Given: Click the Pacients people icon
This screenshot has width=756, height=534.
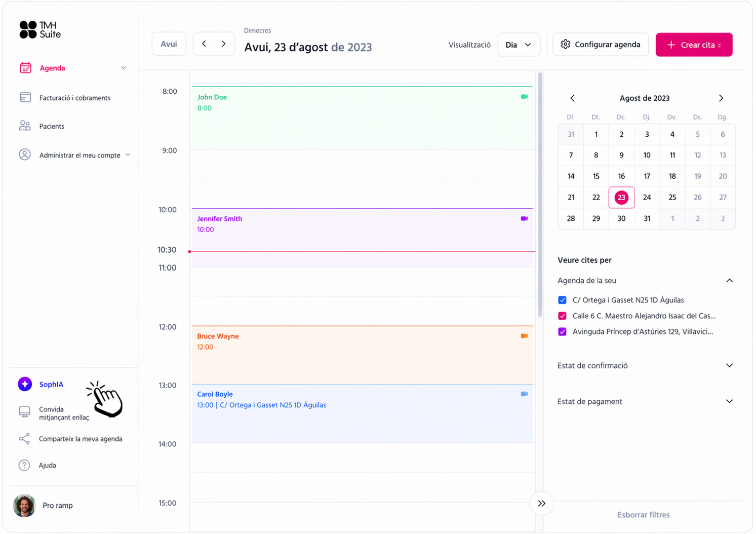Looking at the screenshot, I should tap(25, 126).
